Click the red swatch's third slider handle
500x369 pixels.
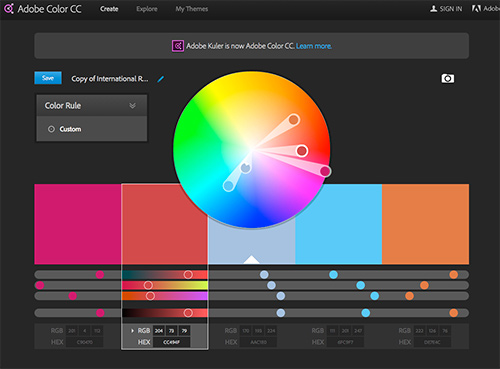150,296
